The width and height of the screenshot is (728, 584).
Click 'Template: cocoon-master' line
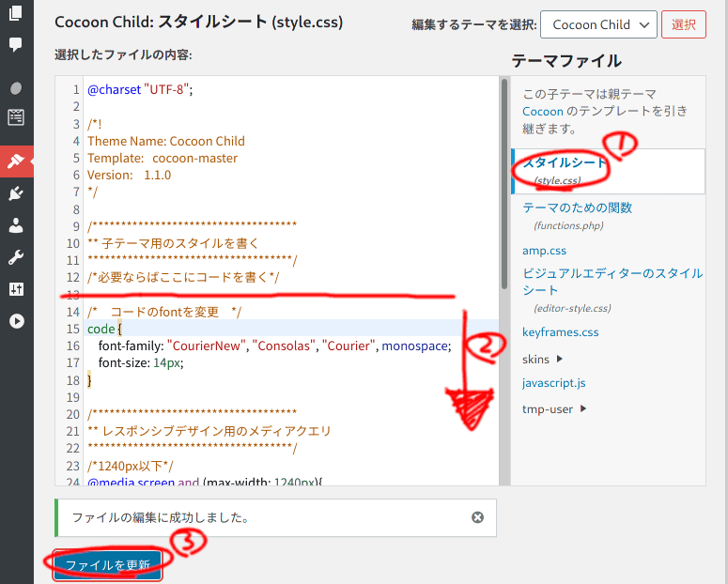click(x=162, y=159)
